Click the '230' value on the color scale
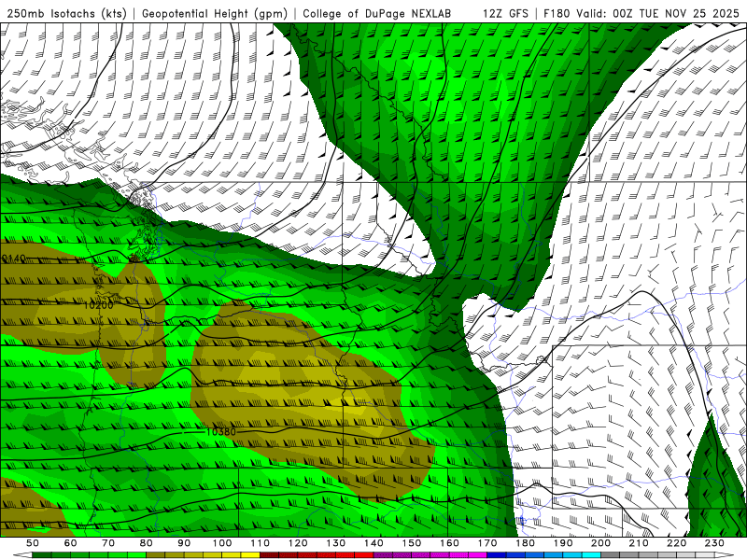747x560 pixels. tap(714, 543)
